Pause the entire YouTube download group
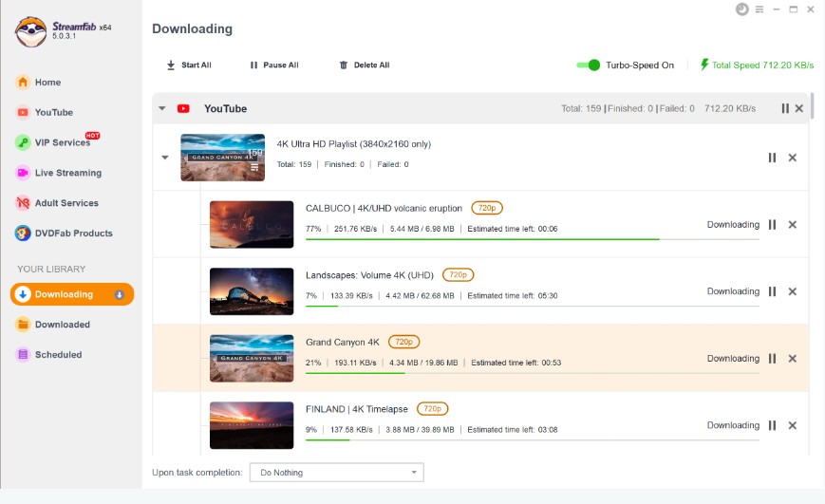The image size is (825, 504). 785,108
